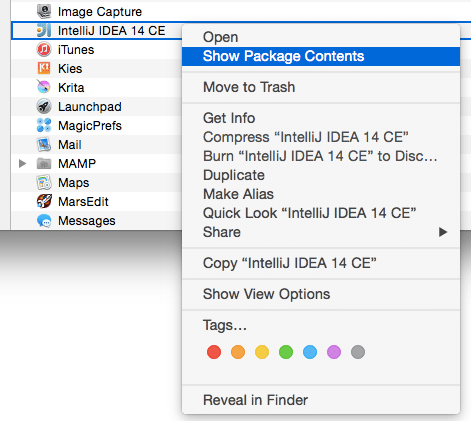Viewport: 471px width, 421px height.
Task: Click Tags… in the context menu
Action: (225, 325)
